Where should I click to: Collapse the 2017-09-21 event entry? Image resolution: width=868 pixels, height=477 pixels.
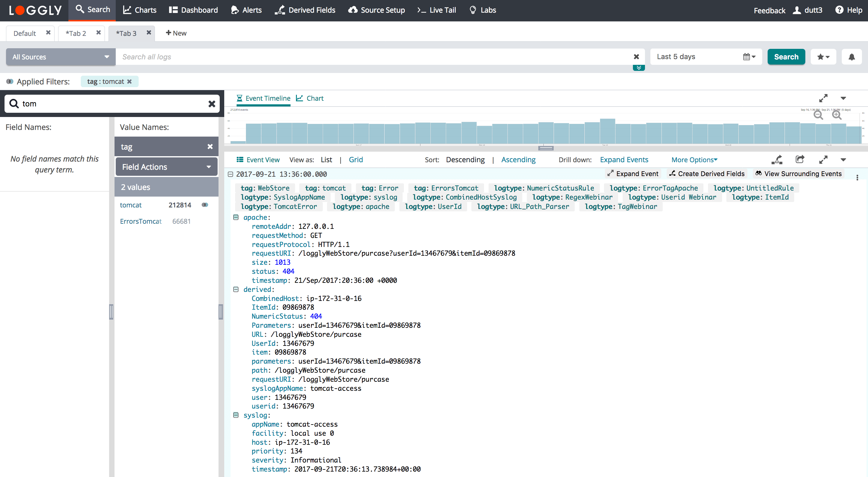point(231,174)
